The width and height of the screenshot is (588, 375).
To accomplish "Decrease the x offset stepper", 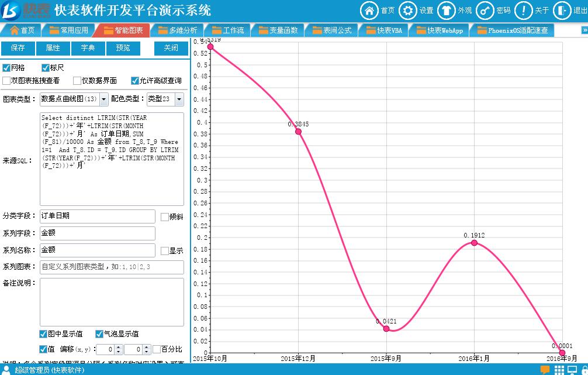I will pos(119,352).
